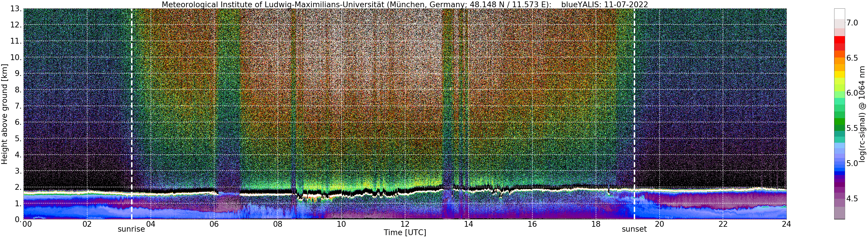Click the 0. height tick label
This screenshot has width=868, height=238.
pyautogui.click(x=18, y=219)
